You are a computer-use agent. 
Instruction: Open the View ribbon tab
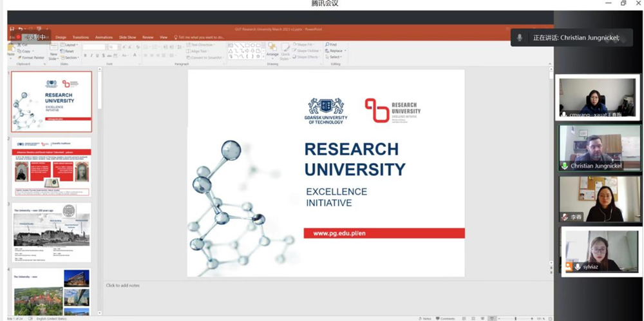(164, 37)
